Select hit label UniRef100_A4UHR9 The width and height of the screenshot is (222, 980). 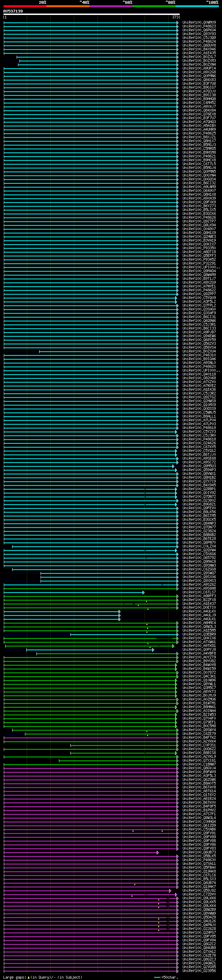[x=199, y=129]
